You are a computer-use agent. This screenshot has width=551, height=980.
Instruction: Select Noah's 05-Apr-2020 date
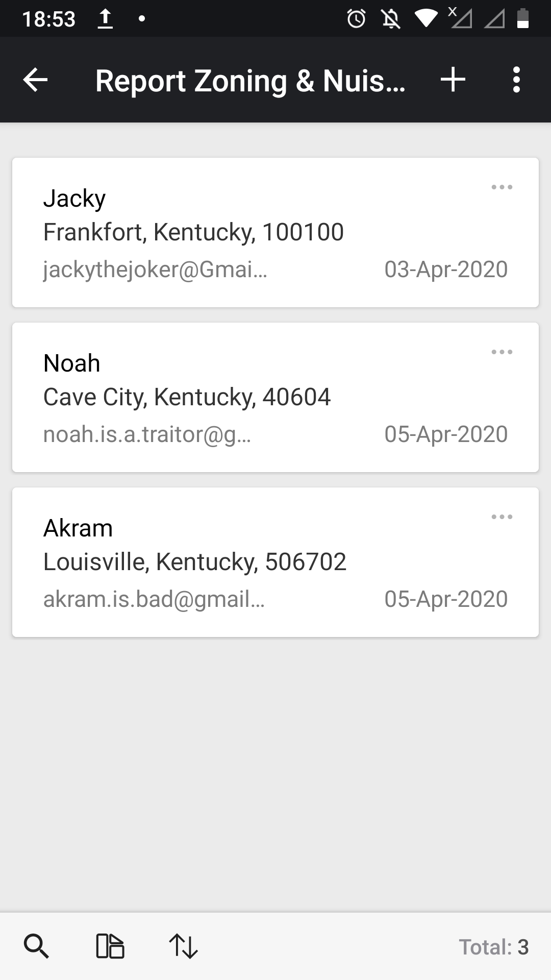(x=446, y=434)
